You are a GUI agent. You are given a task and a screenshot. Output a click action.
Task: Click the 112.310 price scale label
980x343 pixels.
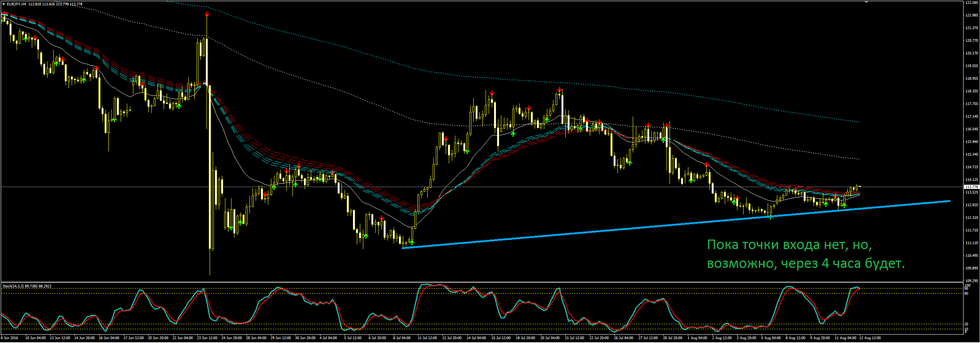(x=972, y=218)
